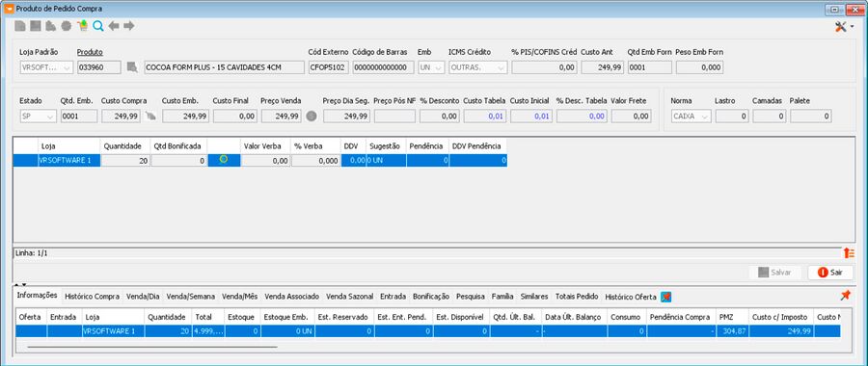Viewport: 868px width, 366px height.
Task: Click the PMZ value 304,87
Action: [732, 331]
